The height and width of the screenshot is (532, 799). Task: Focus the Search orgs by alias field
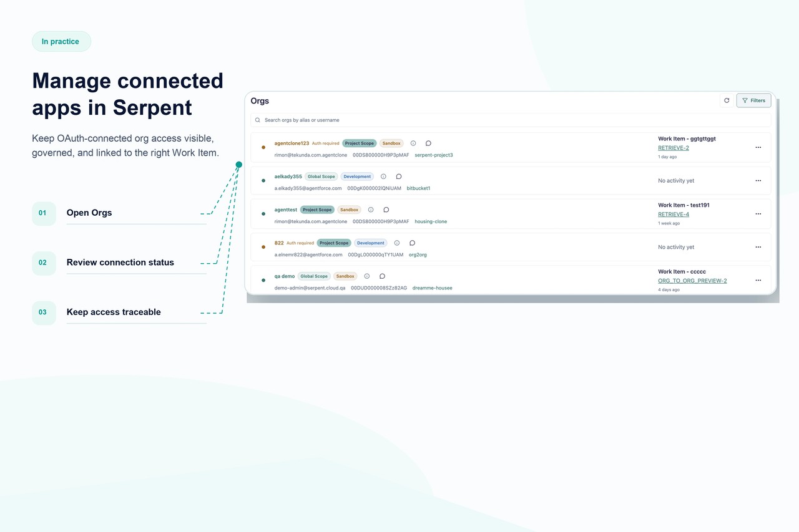pos(511,120)
